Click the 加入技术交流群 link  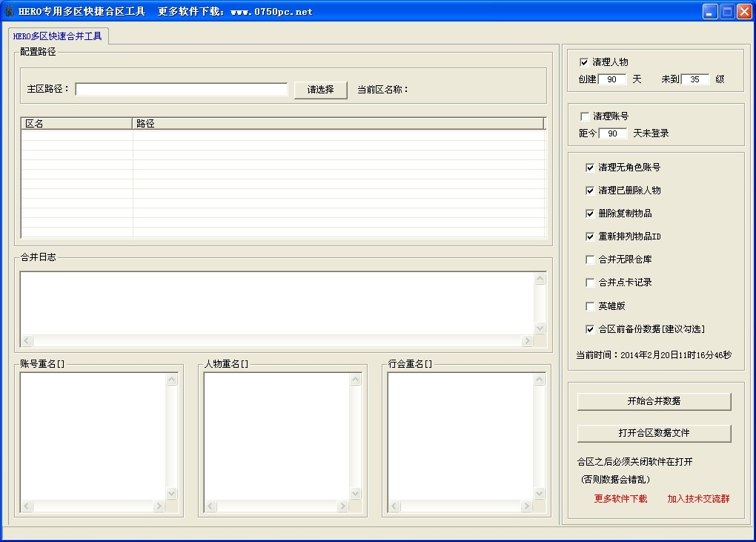(x=698, y=499)
